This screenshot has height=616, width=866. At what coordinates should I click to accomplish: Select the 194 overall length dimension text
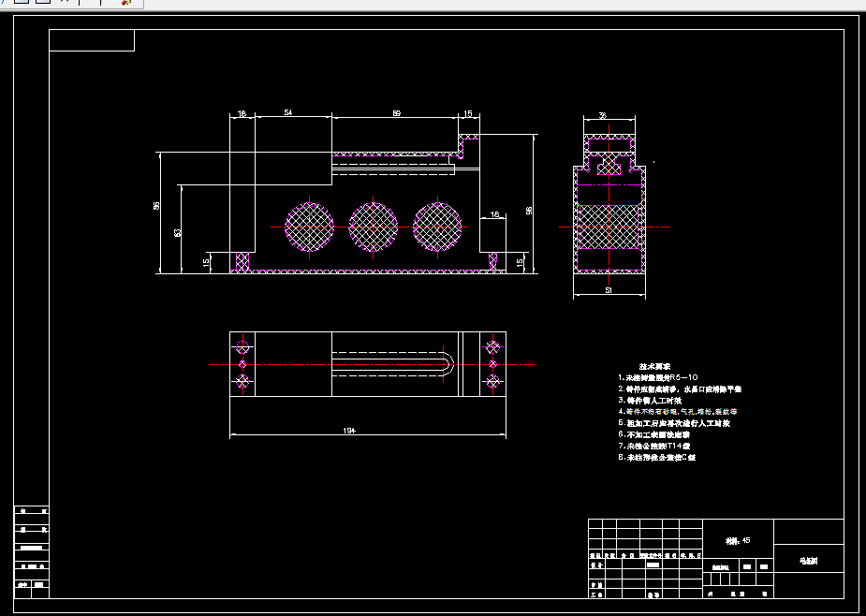[349, 431]
